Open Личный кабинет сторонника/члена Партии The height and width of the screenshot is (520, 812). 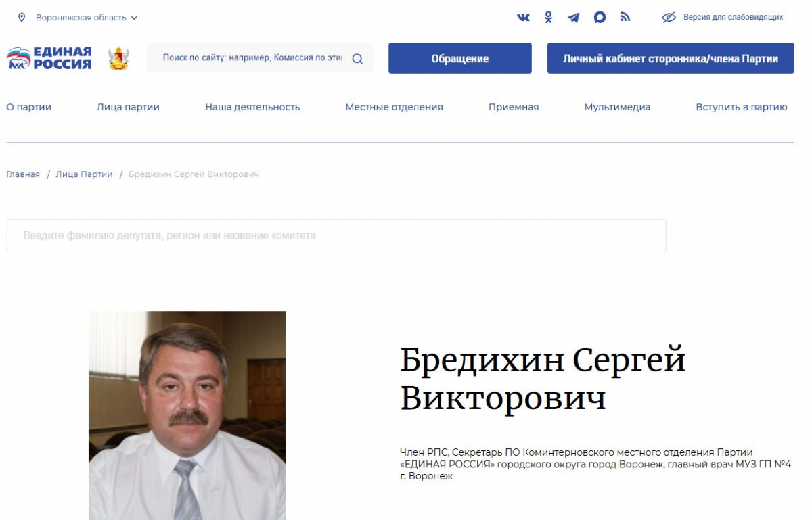pos(670,59)
